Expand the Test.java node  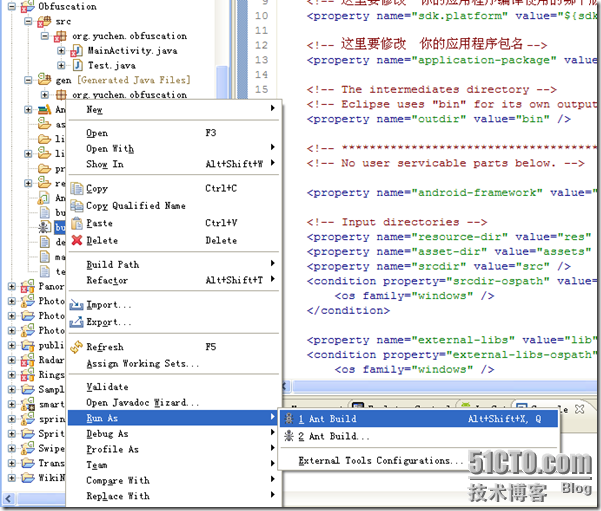click(61, 66)
